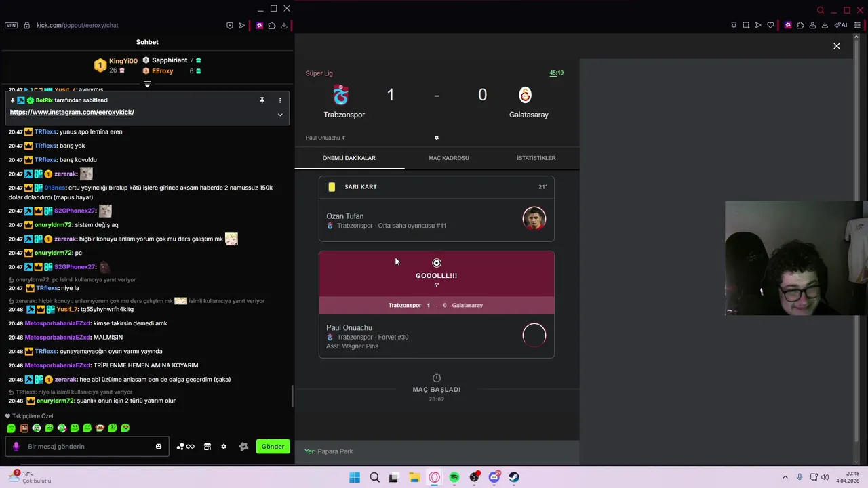
Task: Open profile icon in right browser toolbar
Action: pos(812,25)
